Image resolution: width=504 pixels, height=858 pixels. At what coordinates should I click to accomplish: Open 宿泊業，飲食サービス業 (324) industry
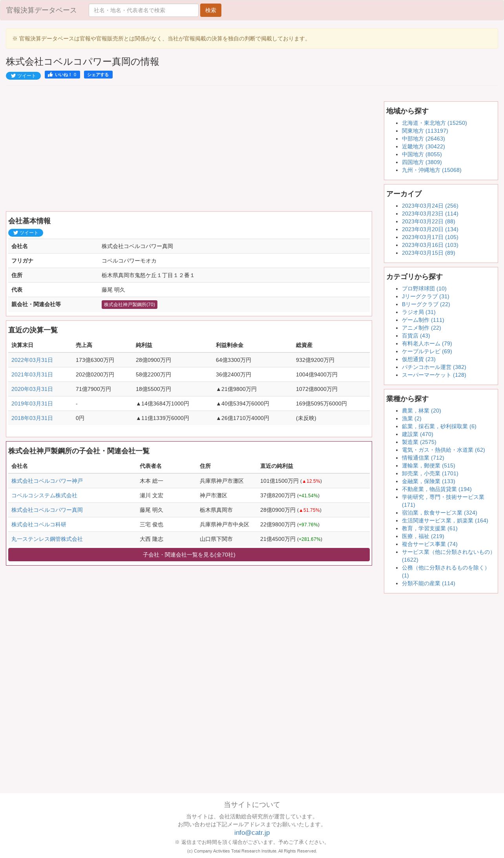coord(439,513)
